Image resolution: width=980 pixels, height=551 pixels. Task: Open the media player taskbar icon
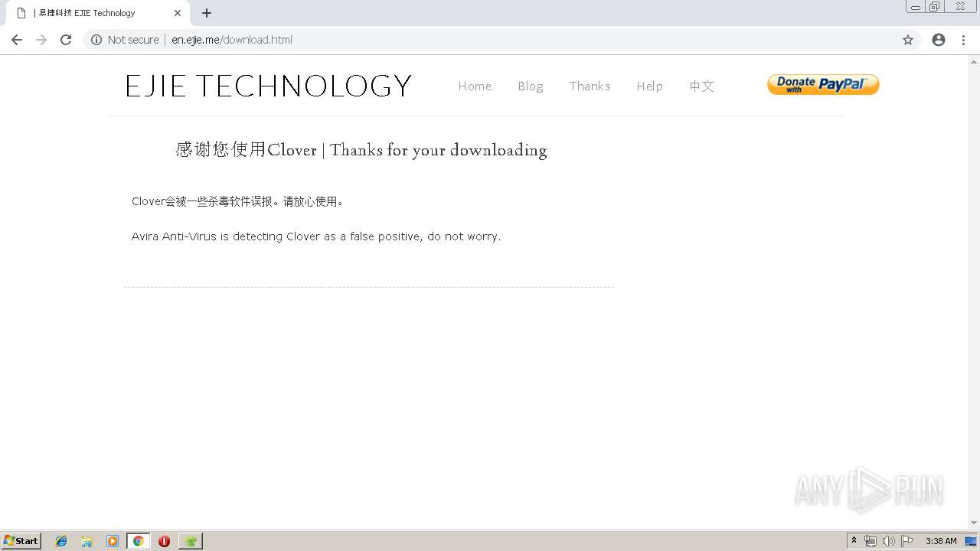click(x=113, y=541)
